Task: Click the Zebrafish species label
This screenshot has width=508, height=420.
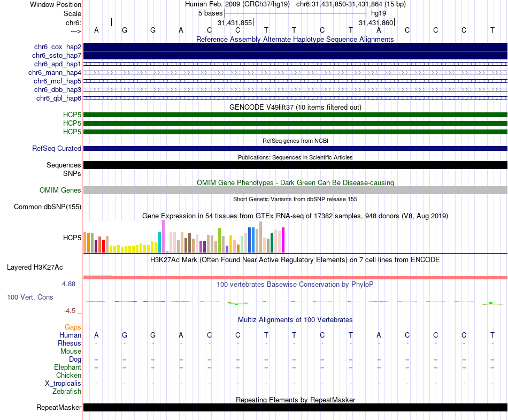Action: coord(67,391)
